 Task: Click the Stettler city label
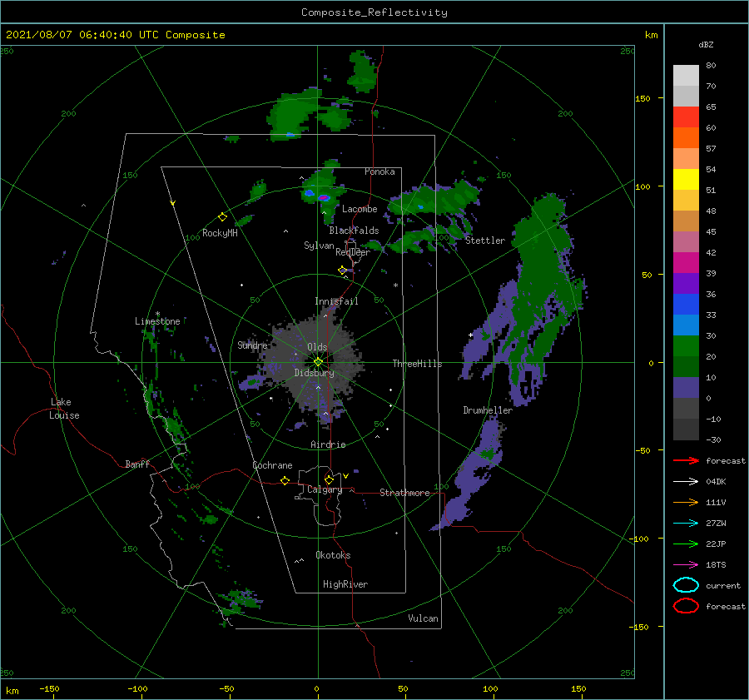pos(485,241)
